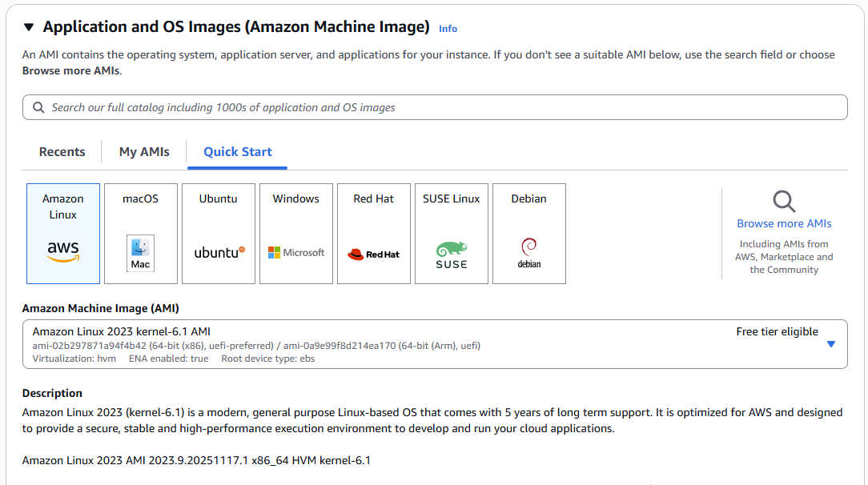Image resolution: width=868 pixels, height=485 pixels.
Task: Click the magnifier icon in search field
Action: pos(38,107)
